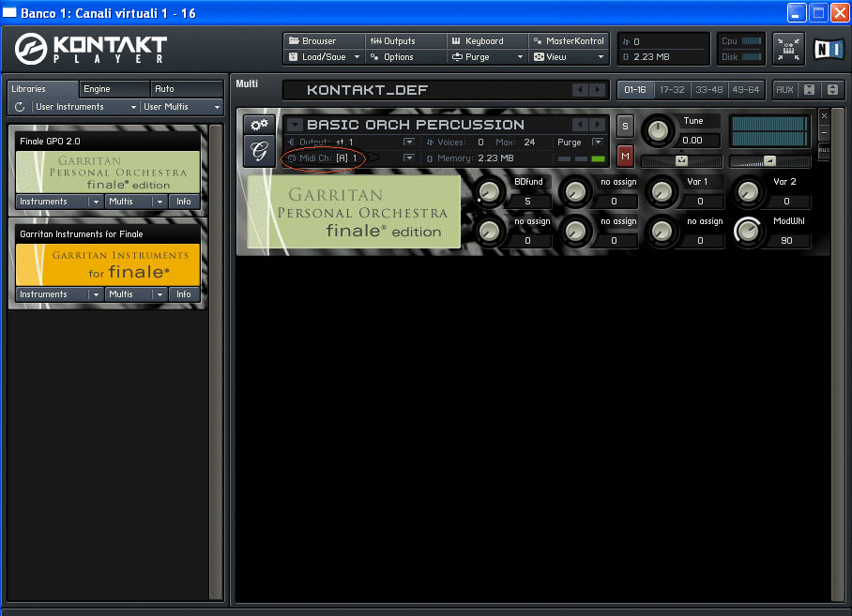This screenshot has height=616, width=852.
Task: Open the View dropdown menu
Action: 569,57
